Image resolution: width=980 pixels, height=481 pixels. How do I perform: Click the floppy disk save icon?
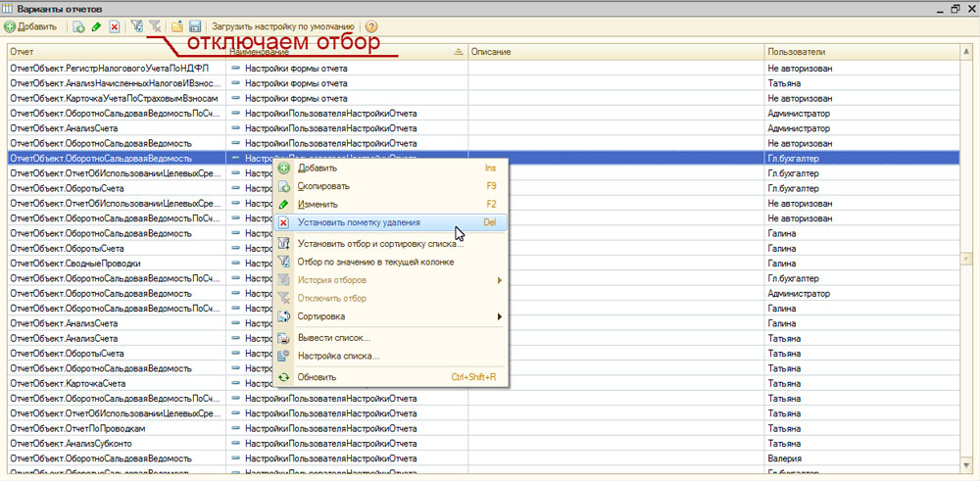pyautogui.click(x=195, y=26)
